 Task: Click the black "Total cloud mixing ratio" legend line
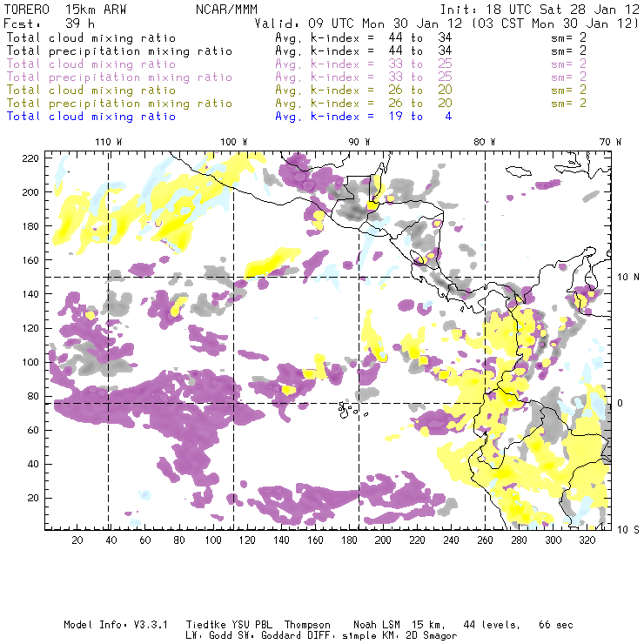(x=91, y=37)
